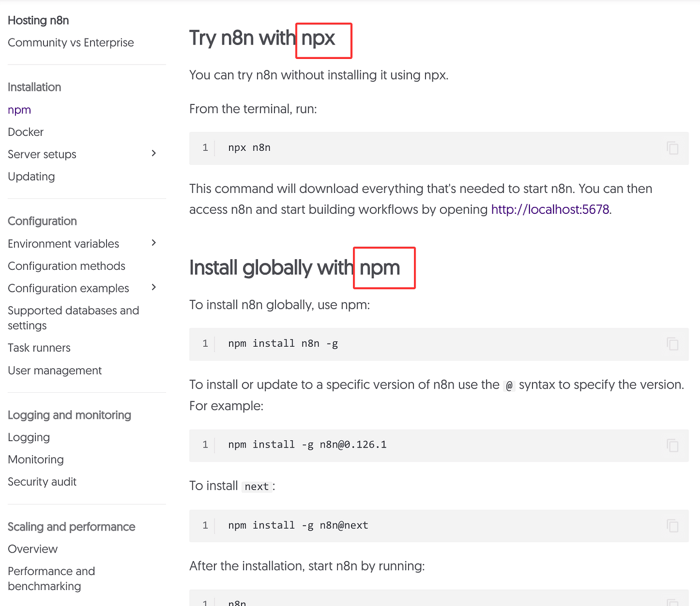Copy the n8n@0.126.1 install command
700x606 pixels.
672,445
